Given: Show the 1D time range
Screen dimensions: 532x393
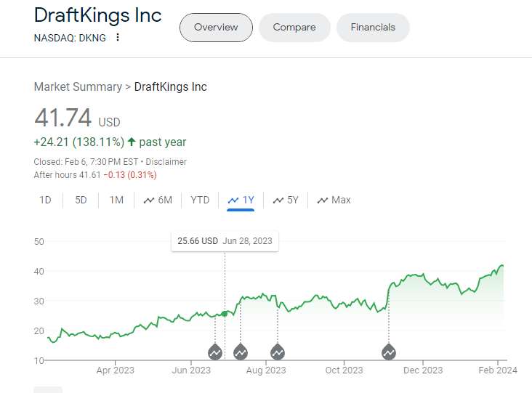Looking at the screenshot, I should (x=45, y=200).
